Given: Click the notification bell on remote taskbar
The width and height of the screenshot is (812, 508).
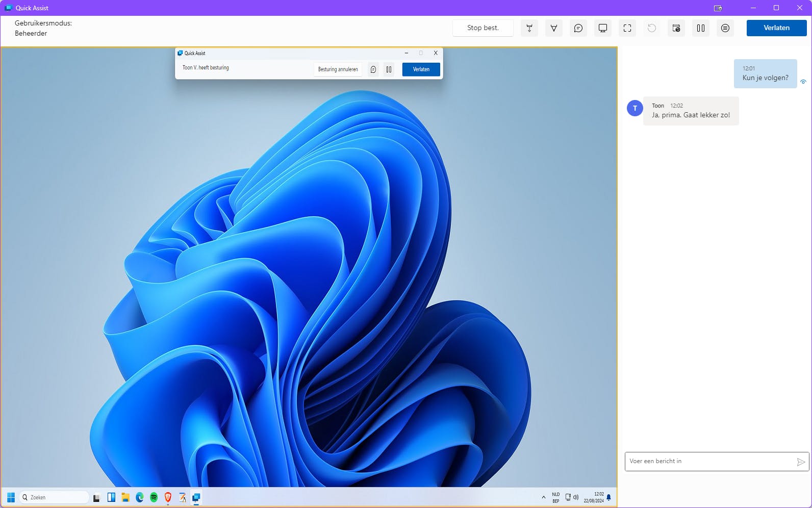Looking at the screenshot, I should (609, 497).
